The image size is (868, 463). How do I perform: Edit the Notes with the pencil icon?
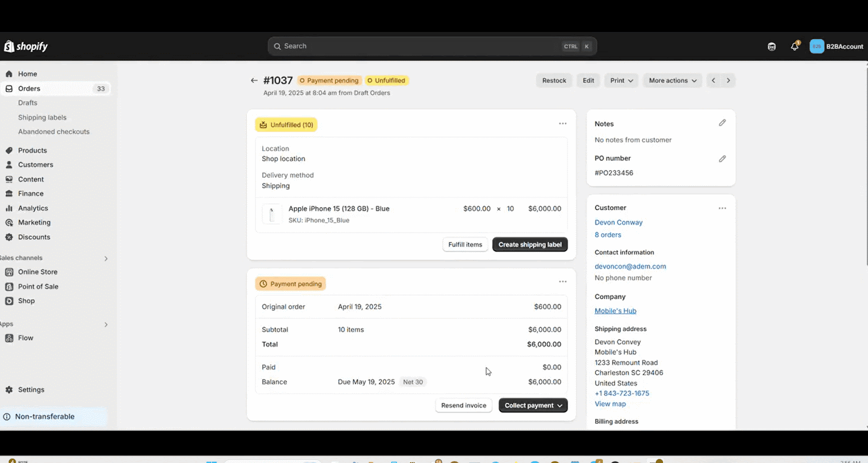[722, 123]
